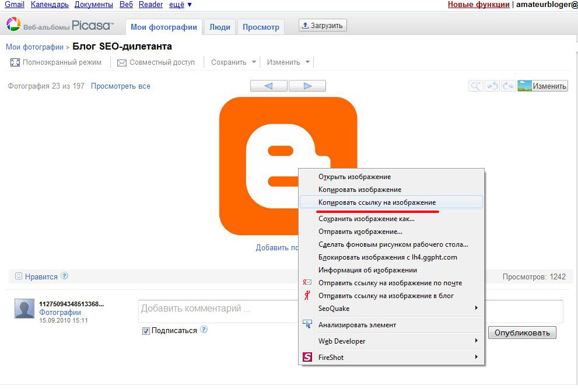Click the FireShot S icon
The width and height of the screenshot is (578, 392).
(x=307, y=357)
